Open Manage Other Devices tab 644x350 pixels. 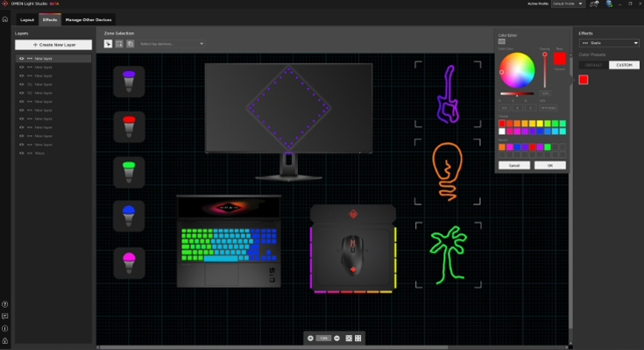click(x=88, y=20)
